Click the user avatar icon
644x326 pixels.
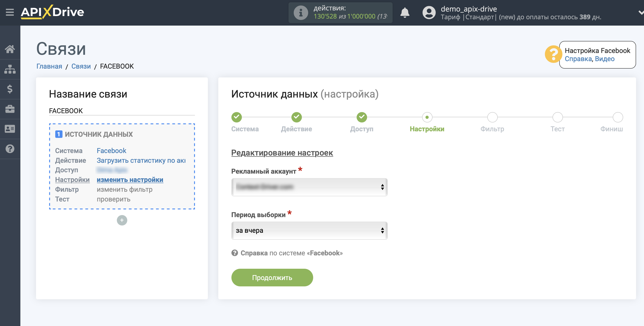[429, 12]
